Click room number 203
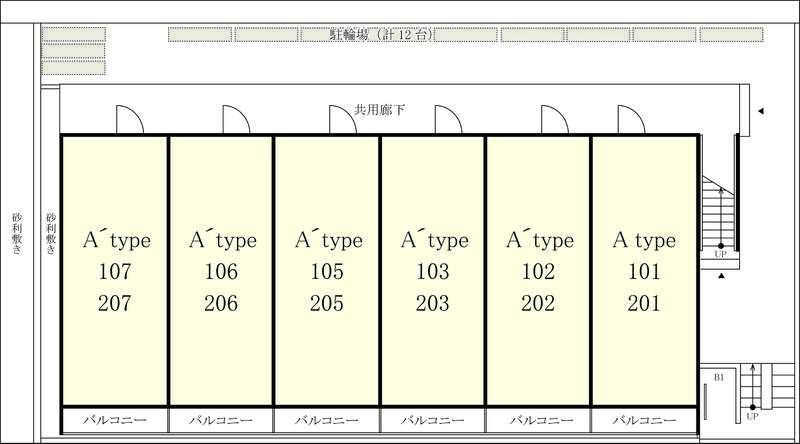 point(433,303)
